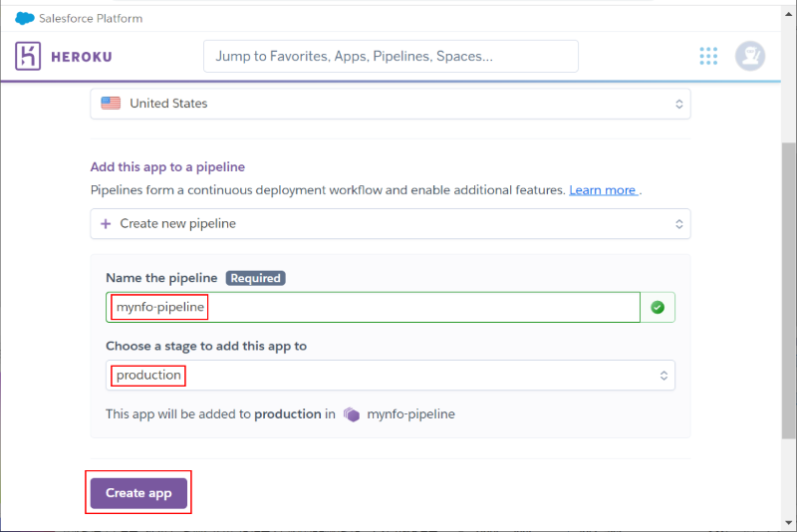The width and height of the screenshot is (797, 532).
Task: Click the purple pipeline hexagon icon
Action: (352, 414)
